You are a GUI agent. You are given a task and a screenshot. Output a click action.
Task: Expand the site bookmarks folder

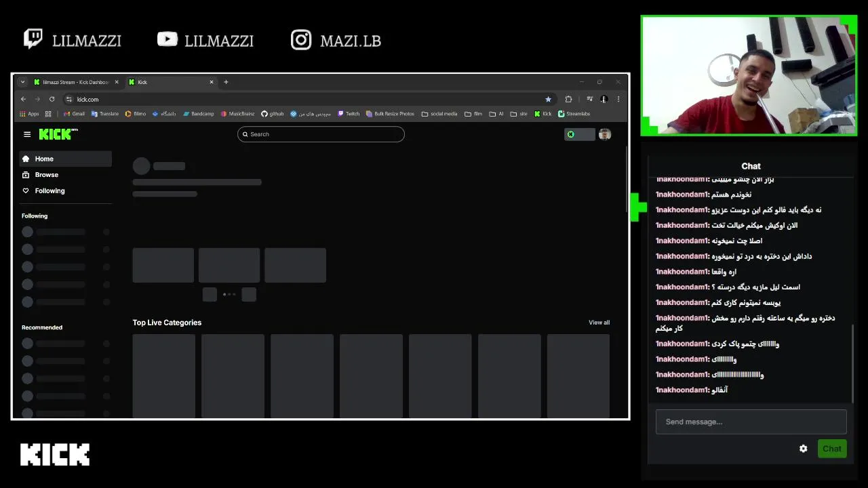pyautogui.click(x=519, y=114)
